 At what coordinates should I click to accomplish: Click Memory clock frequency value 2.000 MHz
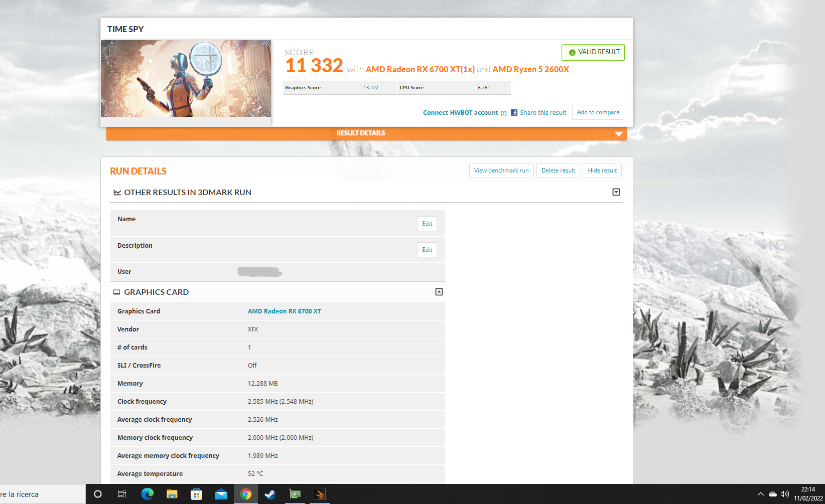281,438
